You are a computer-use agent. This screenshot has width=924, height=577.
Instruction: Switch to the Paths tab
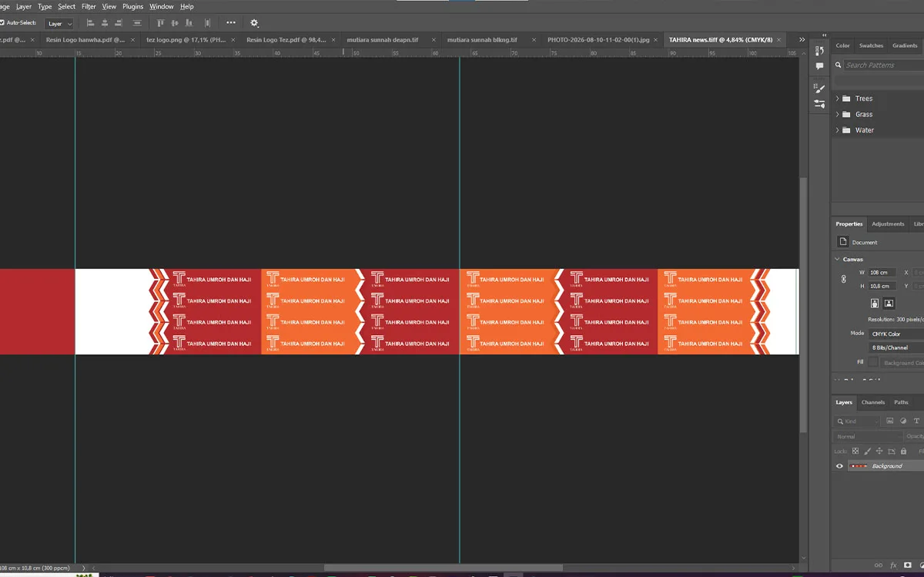pyautogui.click(x=901, y=402)
